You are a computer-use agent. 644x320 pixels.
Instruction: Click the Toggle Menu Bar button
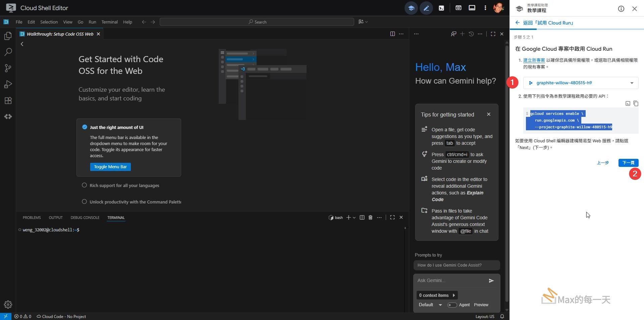pyautogui.click(x=110, y=167)
